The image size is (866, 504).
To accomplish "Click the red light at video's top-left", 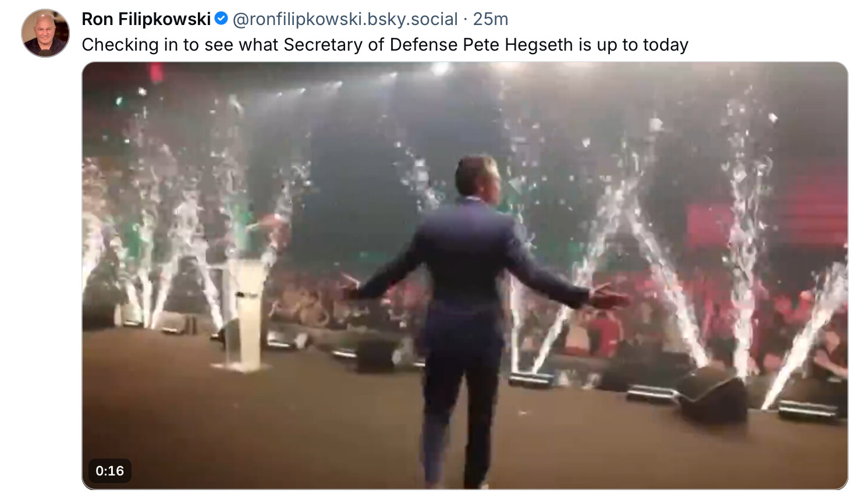I will (156, 73).
